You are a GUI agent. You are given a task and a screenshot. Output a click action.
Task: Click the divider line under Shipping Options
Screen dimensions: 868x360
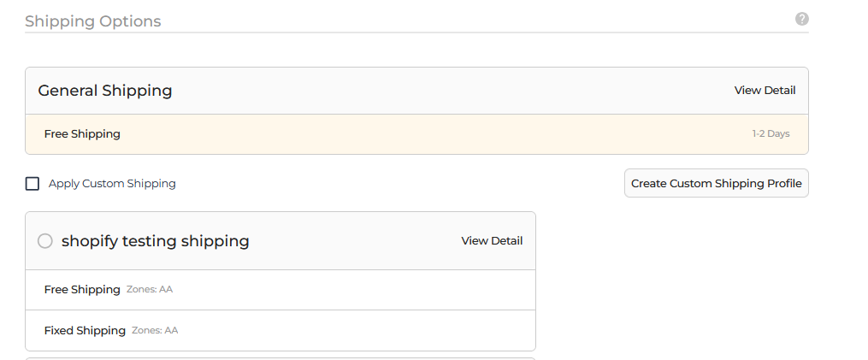(x=416, y=32)
